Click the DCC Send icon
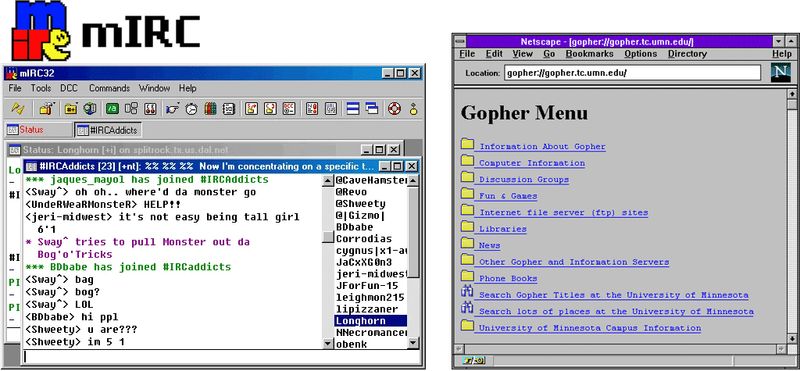 [x=251, y=108]
